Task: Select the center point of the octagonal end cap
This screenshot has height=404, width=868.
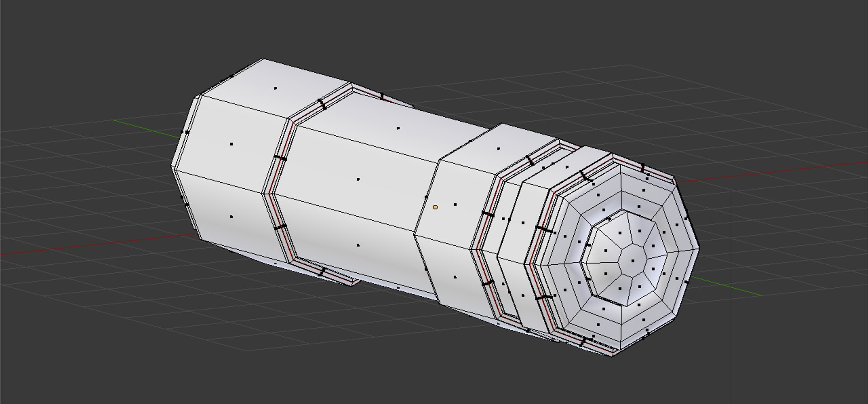Action: click(632, 261)
